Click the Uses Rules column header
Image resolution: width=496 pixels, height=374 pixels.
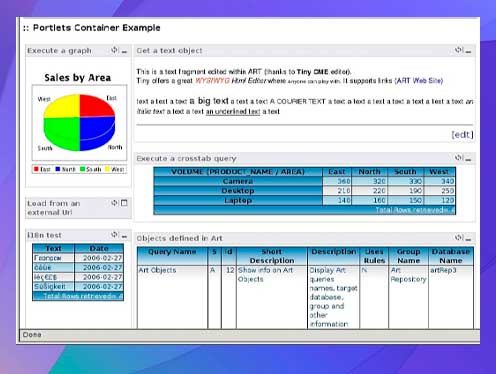[x=374, y=256]
